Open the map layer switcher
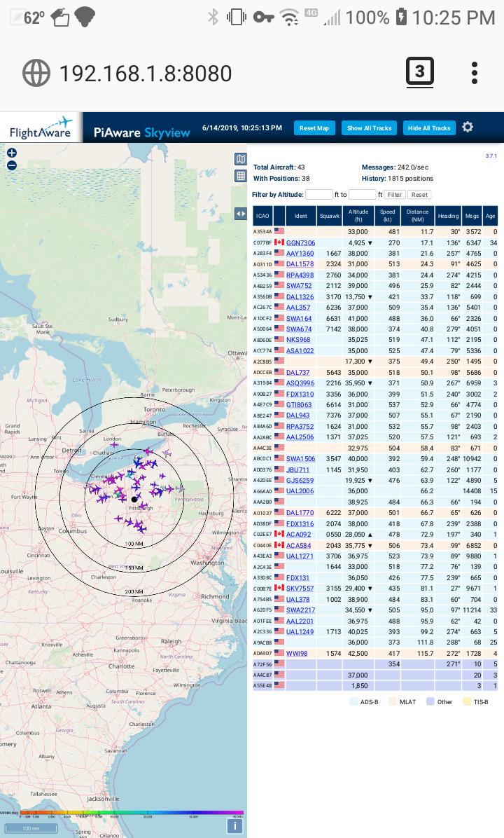504x838 pixels. pyautogui.click(x=240, y=159)
